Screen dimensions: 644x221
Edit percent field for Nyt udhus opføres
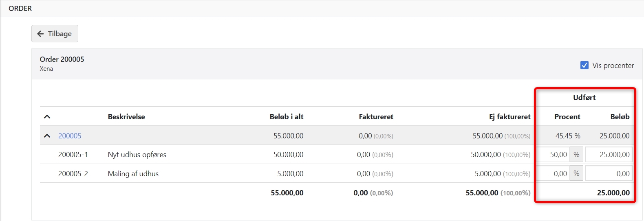pyautogui.click(x=553, y=155)
